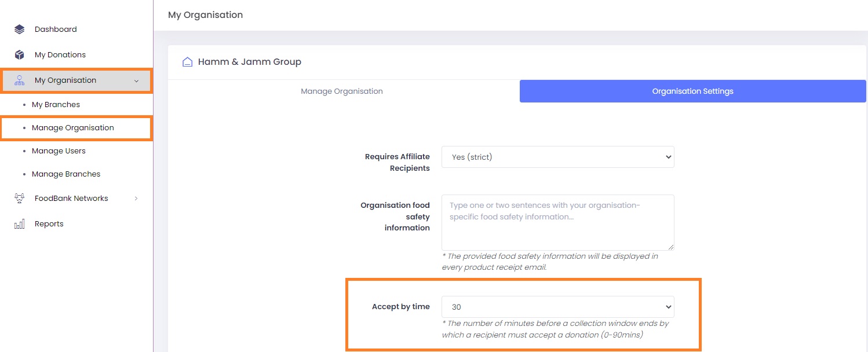Open the Manage Users submenu link
This screenshot has width=868, height=352.
59,151
